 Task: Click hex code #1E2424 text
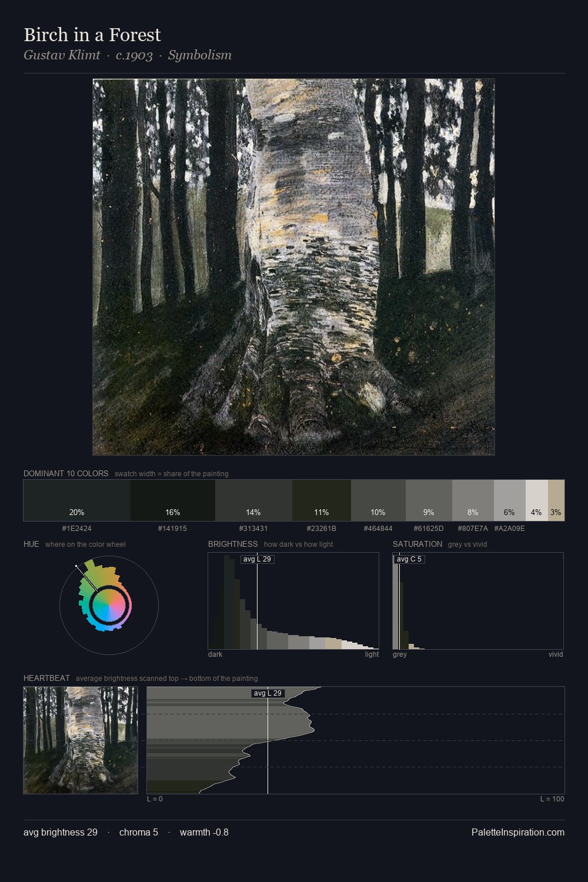coord(77,529)
